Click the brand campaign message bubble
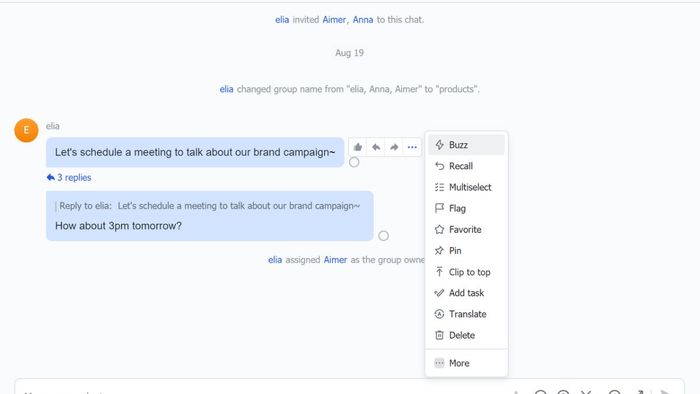 (x=195, y=152)
